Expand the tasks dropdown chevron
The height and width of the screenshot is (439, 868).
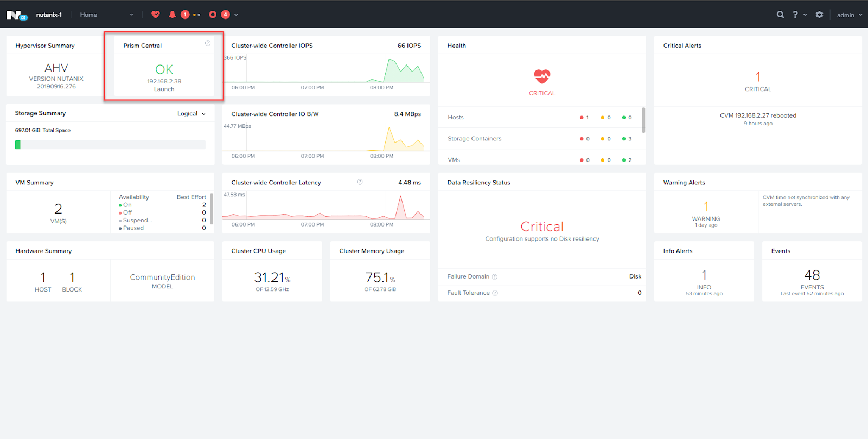[236, 15]
